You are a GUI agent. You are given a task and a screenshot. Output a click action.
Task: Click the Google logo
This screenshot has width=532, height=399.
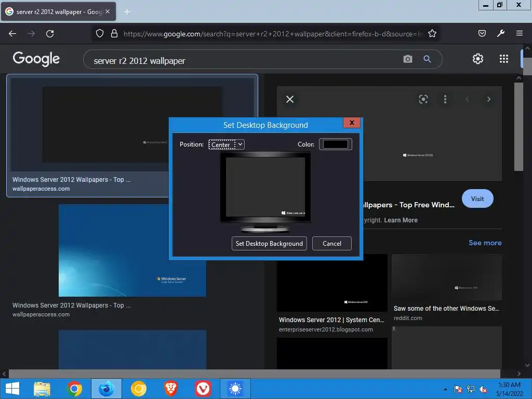(x=36, y=59)
